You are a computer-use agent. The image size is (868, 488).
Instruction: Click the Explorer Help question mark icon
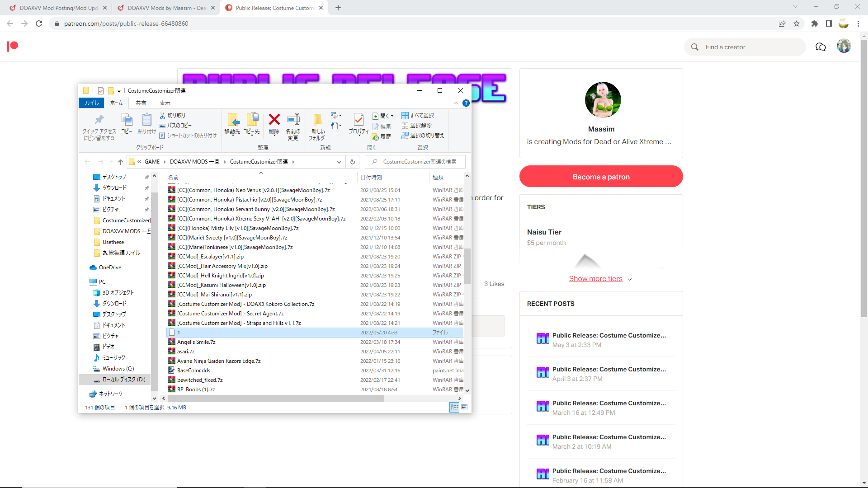466,103
